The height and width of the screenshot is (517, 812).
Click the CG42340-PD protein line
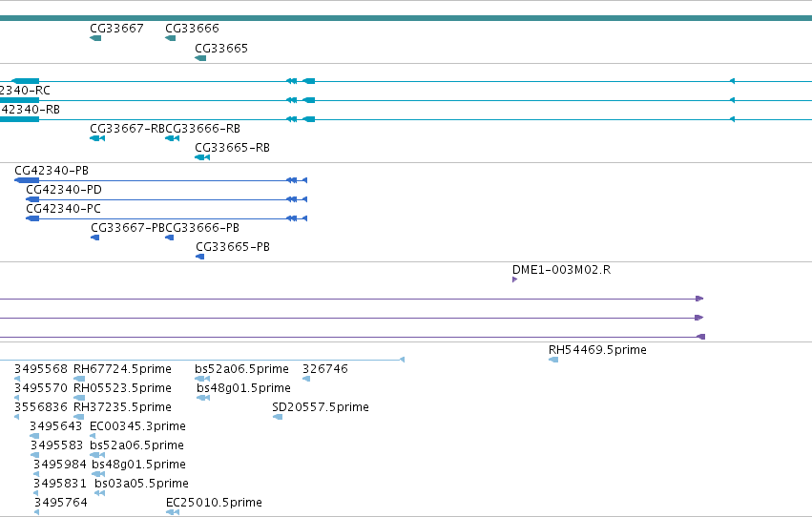click(x=166, y=199)
